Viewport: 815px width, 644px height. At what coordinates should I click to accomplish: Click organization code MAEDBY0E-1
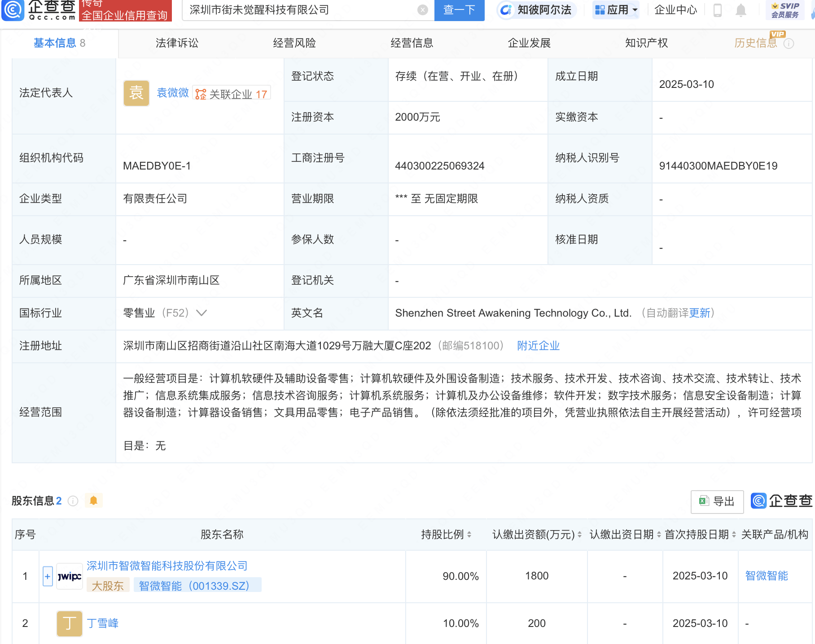[x=157, y=166]
